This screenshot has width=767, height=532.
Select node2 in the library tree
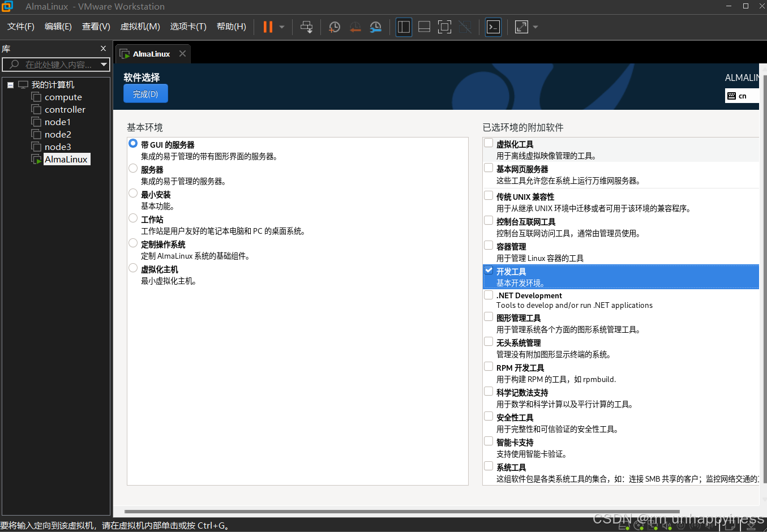pos(58,134)
